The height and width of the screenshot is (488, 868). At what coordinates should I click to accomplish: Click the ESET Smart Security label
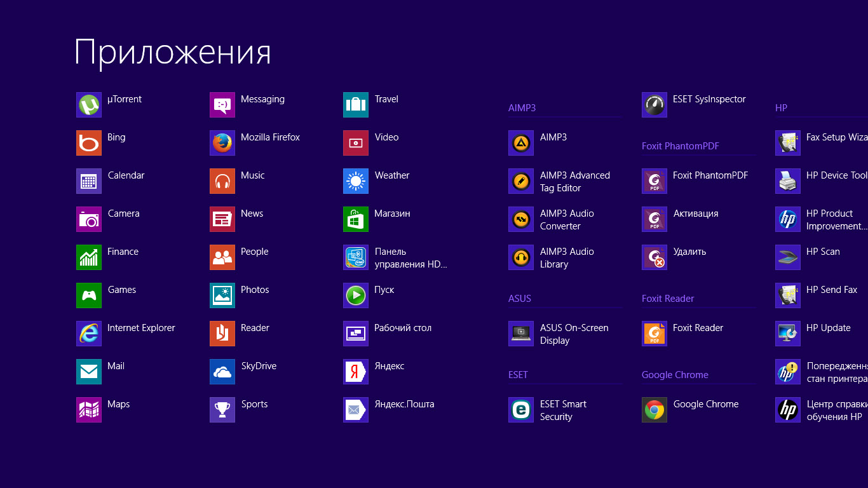[563, 410]
